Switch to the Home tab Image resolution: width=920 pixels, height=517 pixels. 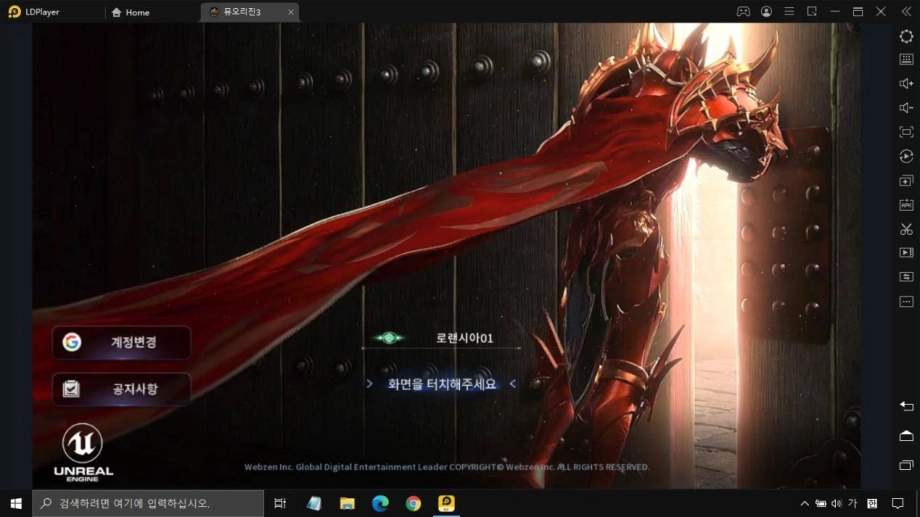pyautogui.click(x=130, y=12)
